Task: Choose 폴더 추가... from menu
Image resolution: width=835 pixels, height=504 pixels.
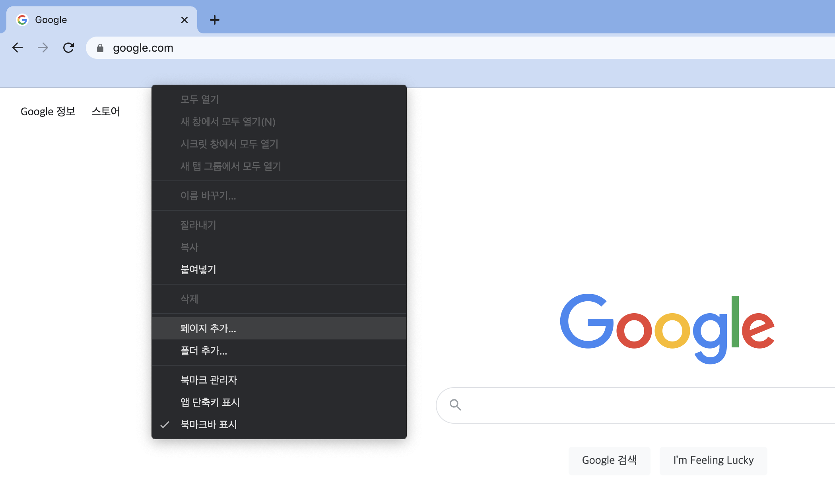Action: click(279, 351)
